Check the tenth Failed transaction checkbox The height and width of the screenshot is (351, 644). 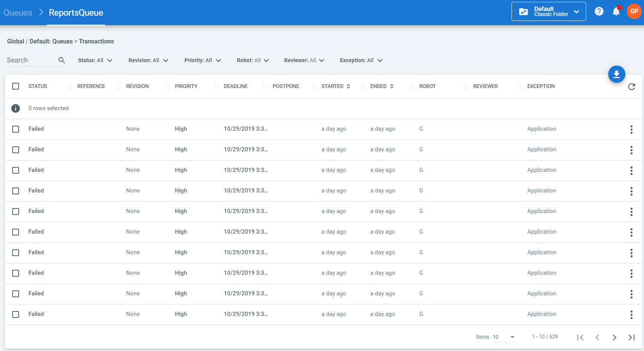point(16,314)
